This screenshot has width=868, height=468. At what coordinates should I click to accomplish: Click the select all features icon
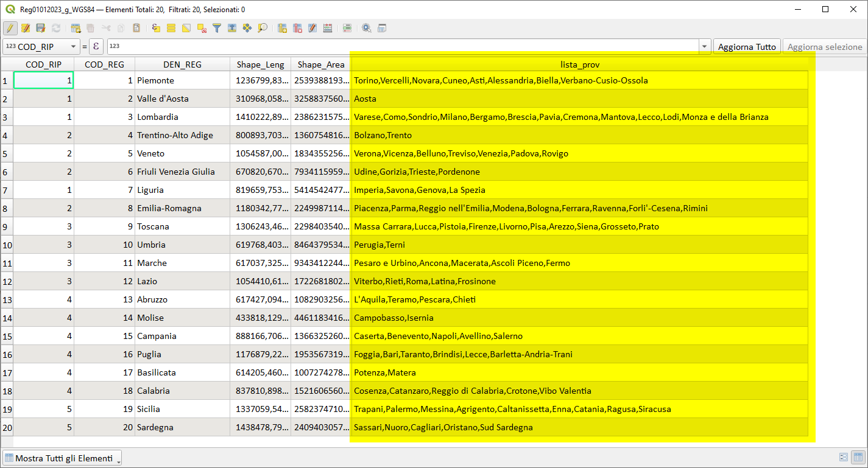pyautogui.click(x=171, y=28)
